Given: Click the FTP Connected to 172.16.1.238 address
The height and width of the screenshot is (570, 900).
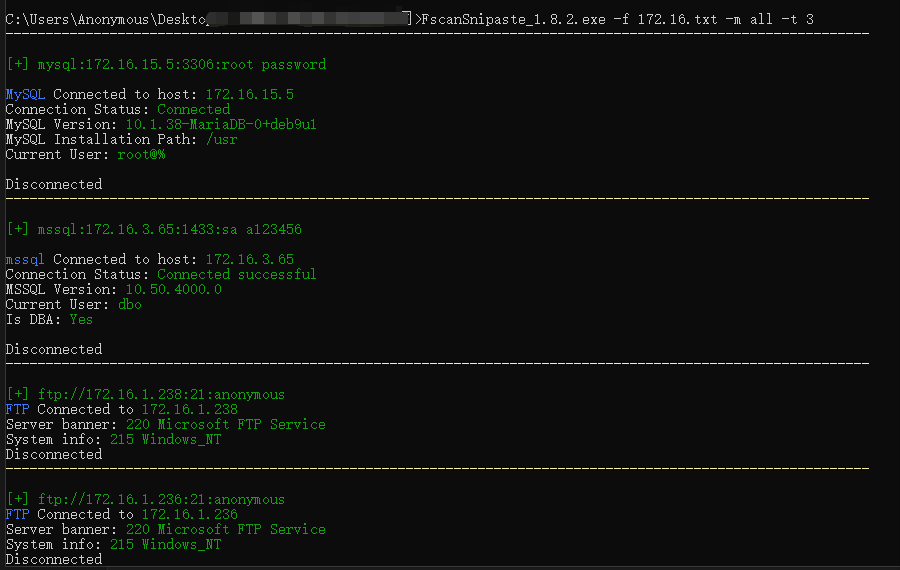Looking at the screenshot, I should click(x=189, y=409).
